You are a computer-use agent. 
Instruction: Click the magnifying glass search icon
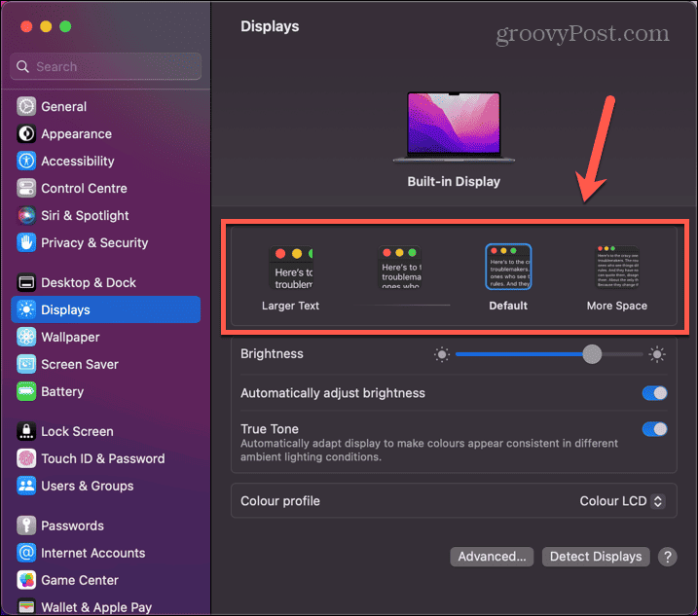click(22, 67)
